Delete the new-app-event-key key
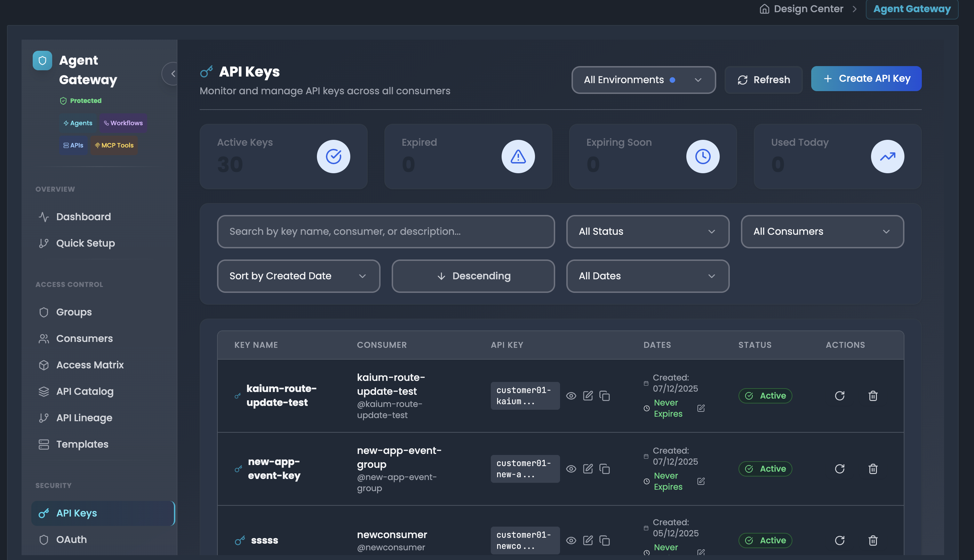974x560 pixels. 873,469
